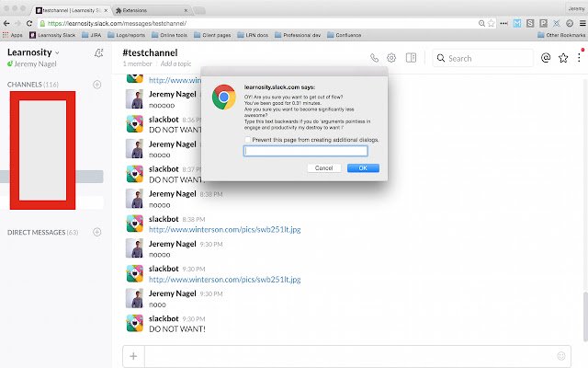The width and height of the screenshot is (588, 368).
Task: Click the zoom magnifier in address bar
Action: [481, 23]
